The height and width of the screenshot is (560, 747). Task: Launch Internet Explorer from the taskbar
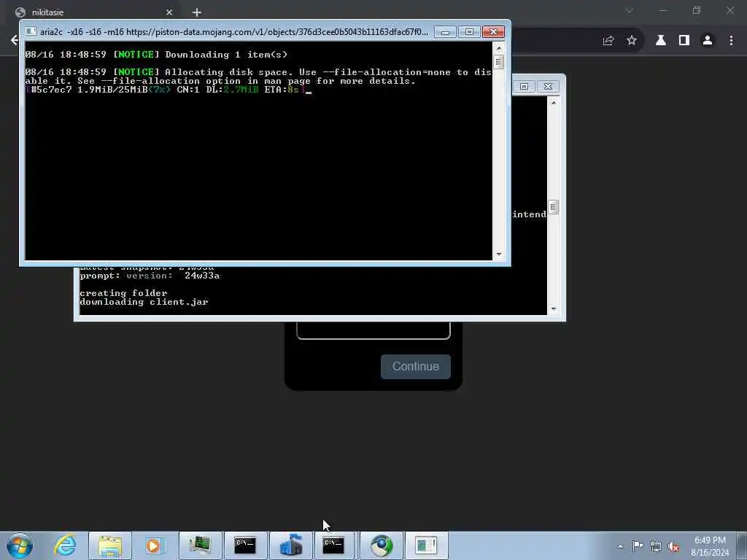point(65,545)
